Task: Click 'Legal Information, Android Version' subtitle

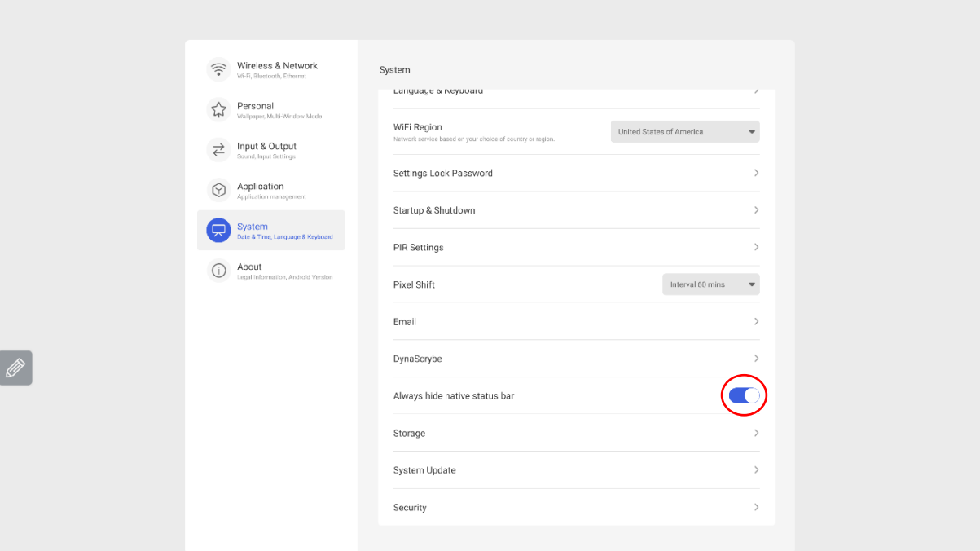Action: [x=284, y=277]
